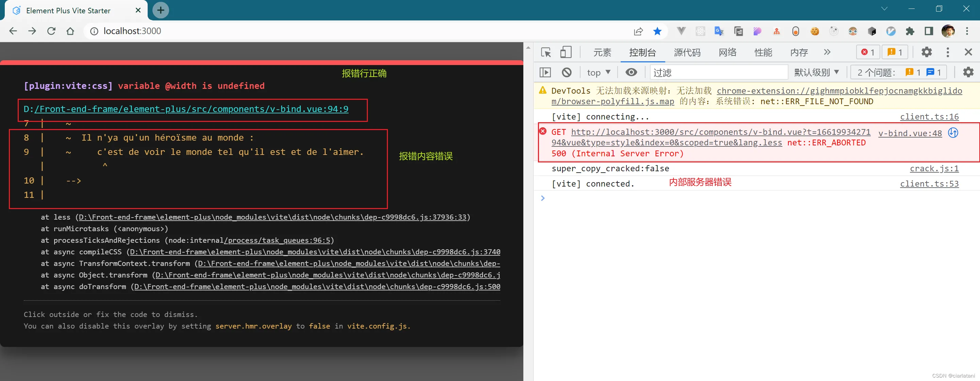The width and height of the screenshot is (980, 381).
Task: Open the Chrome extensions puzzle icon
Action: click(910, 31)
